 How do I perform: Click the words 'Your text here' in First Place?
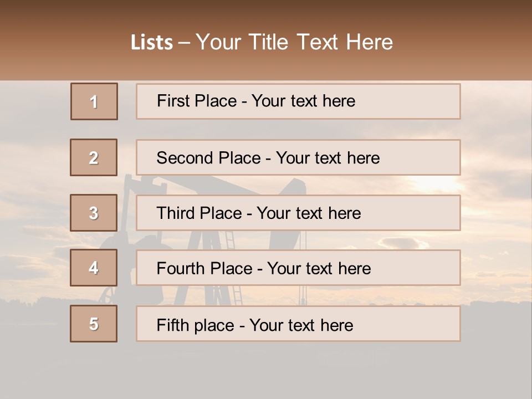point(303,101)
